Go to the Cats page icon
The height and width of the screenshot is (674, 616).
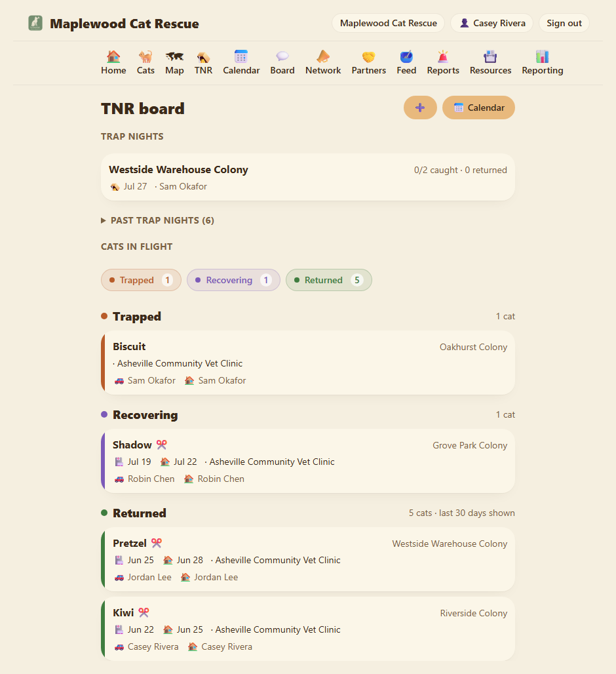click(x=145, y=57)
